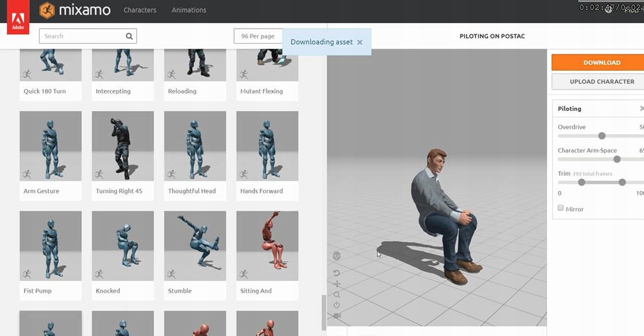Open the Characters tab

pos(140,10)
